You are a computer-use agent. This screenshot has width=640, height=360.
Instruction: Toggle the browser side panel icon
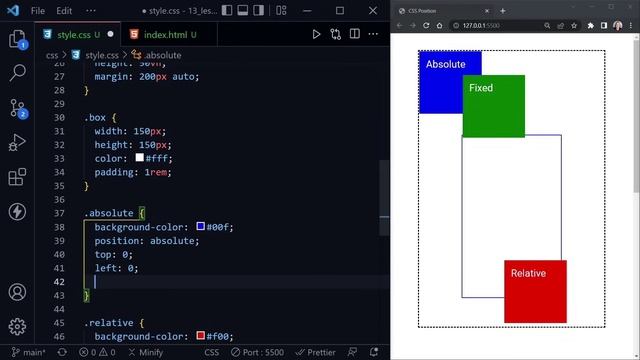click(x=604, y=25)
